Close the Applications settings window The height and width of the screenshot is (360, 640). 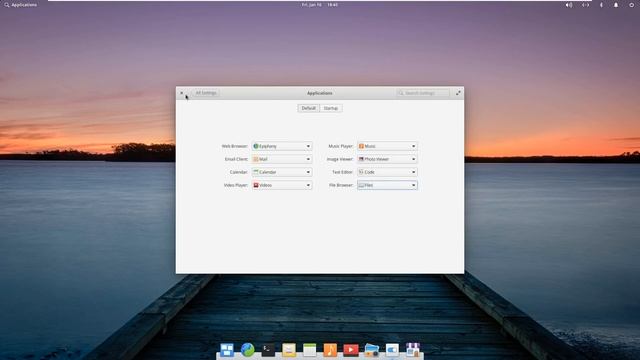pos(182,93)
